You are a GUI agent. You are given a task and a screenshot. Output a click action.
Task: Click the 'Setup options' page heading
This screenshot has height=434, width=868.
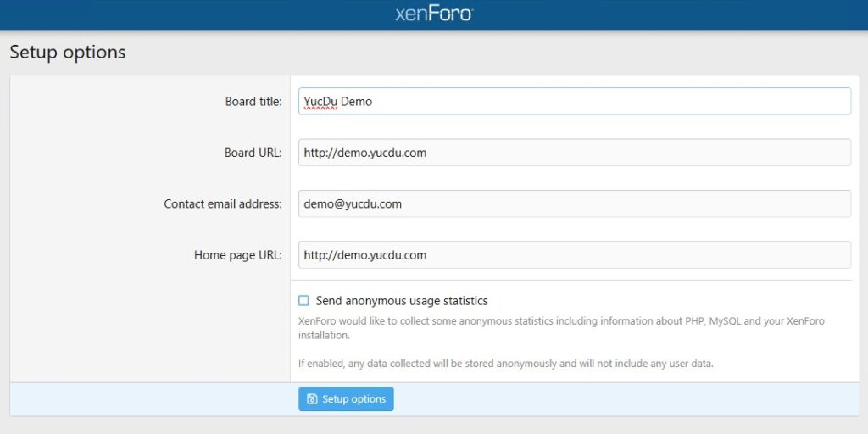[x=68, y=53]
